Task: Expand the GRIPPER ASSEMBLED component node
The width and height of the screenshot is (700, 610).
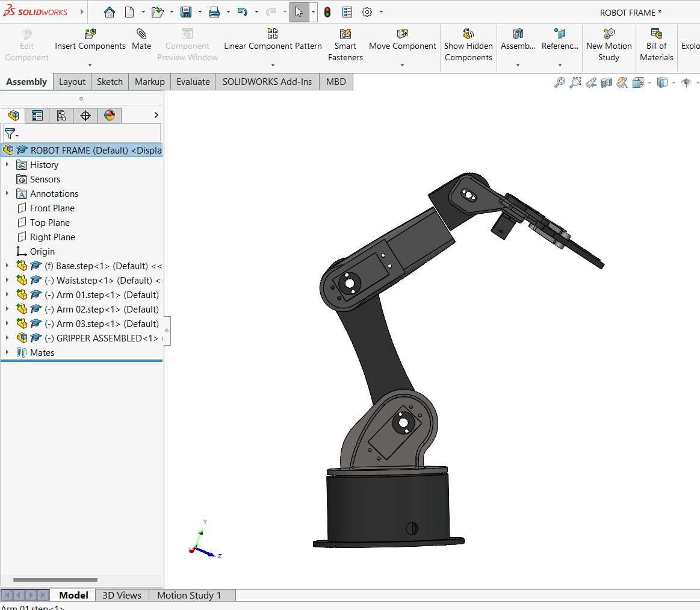Action: tap(7, 338)
